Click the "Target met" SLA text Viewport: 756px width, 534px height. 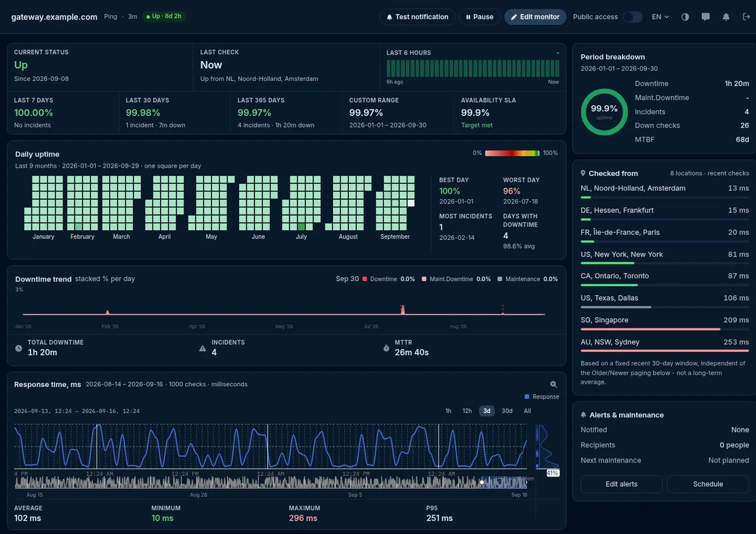[x=477, y=125]
